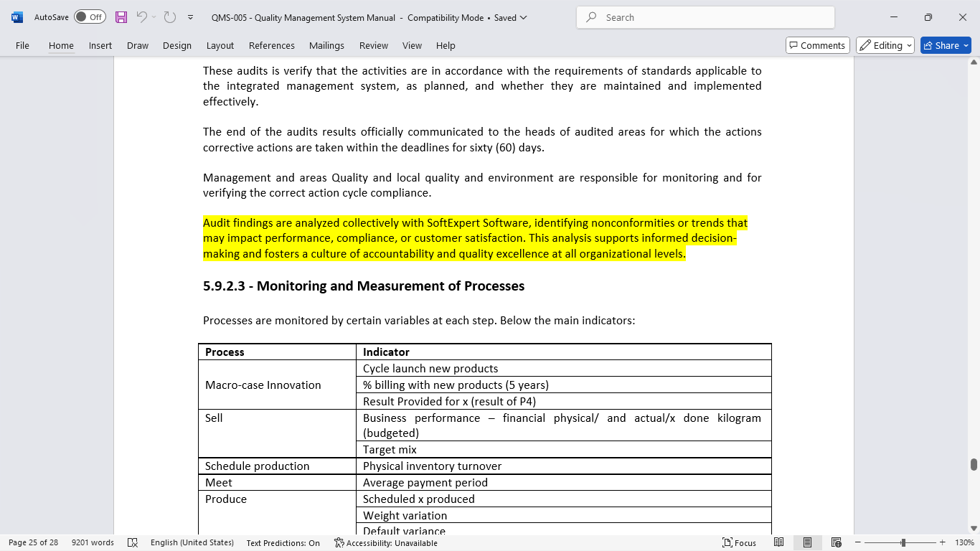Click the Macro-case Innovation cell
This screenshot has width=980, height=551.
(278, 385)
